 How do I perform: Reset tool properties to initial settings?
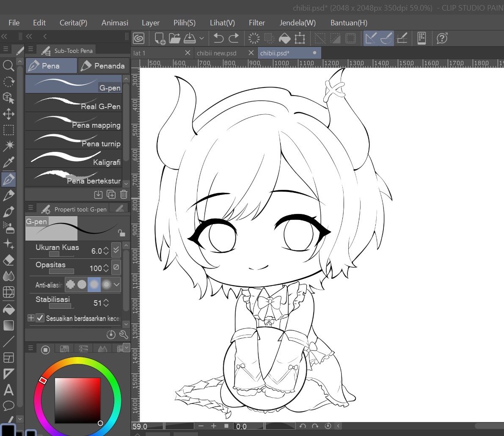pos(111,335)
